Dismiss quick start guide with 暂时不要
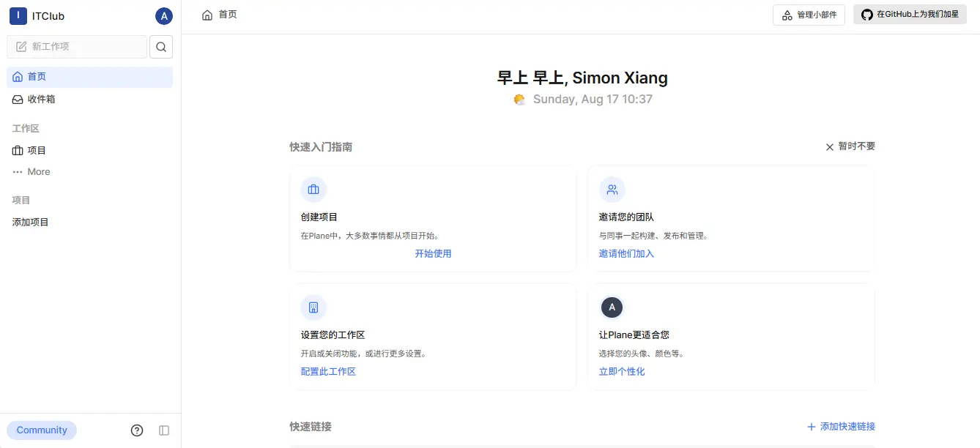This screenshot has height=448, width=980. pos(850,146)
